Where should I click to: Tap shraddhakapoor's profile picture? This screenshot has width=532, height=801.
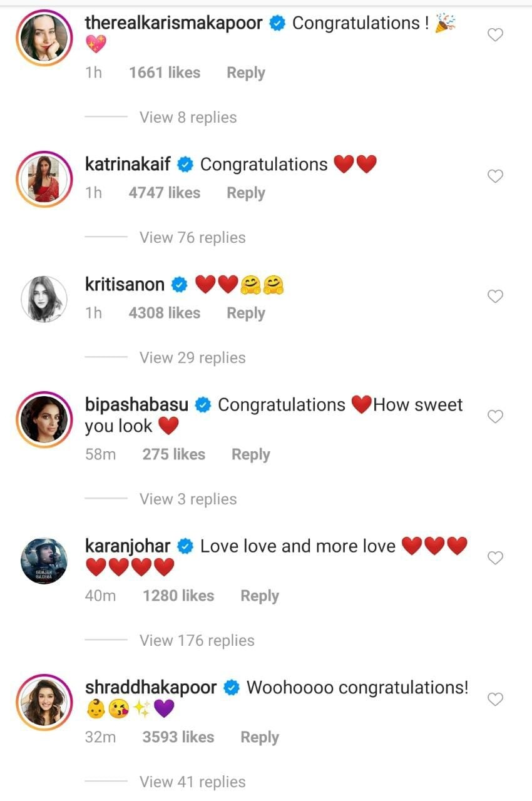(44, 701)
